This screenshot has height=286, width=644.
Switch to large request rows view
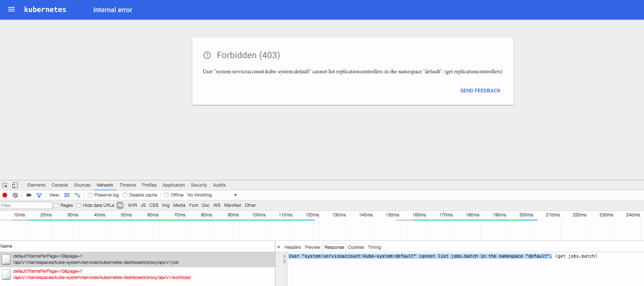[x=67, y=195]
